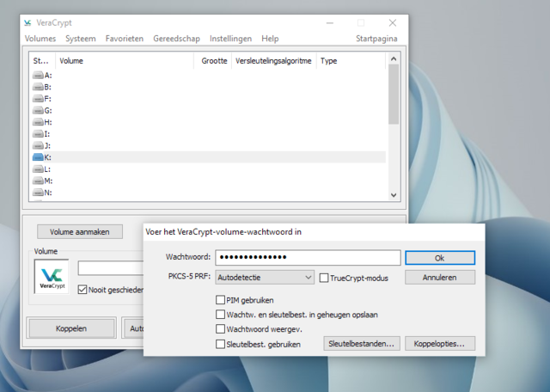Select the A: drive slot icon

38,75
